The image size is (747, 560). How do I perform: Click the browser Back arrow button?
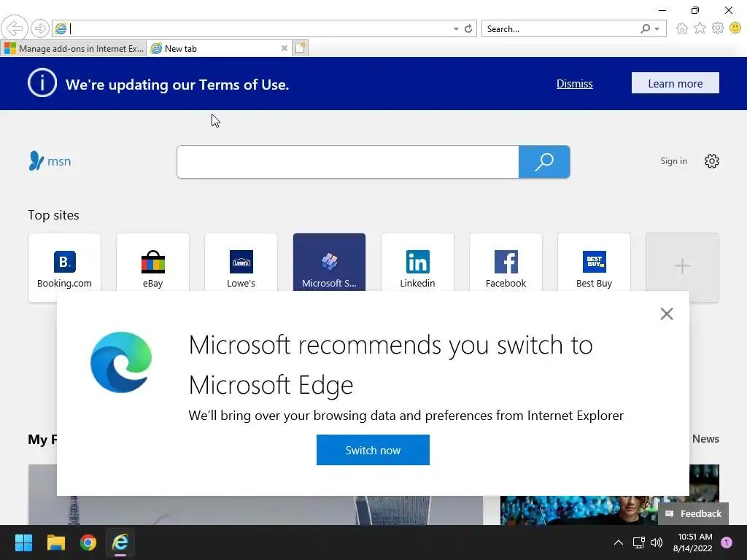pyautogui.click(x=15, y=28)
